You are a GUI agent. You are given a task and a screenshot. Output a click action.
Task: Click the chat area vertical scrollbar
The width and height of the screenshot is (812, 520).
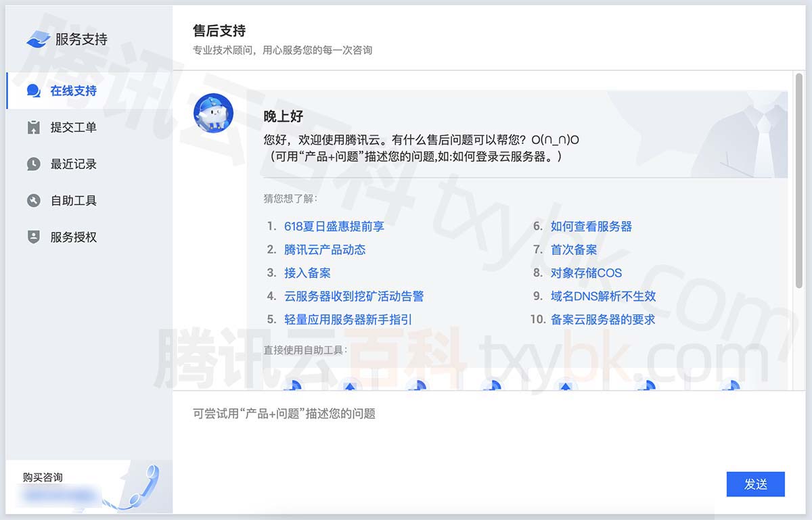pyautogui.click(x=799, y=181)
